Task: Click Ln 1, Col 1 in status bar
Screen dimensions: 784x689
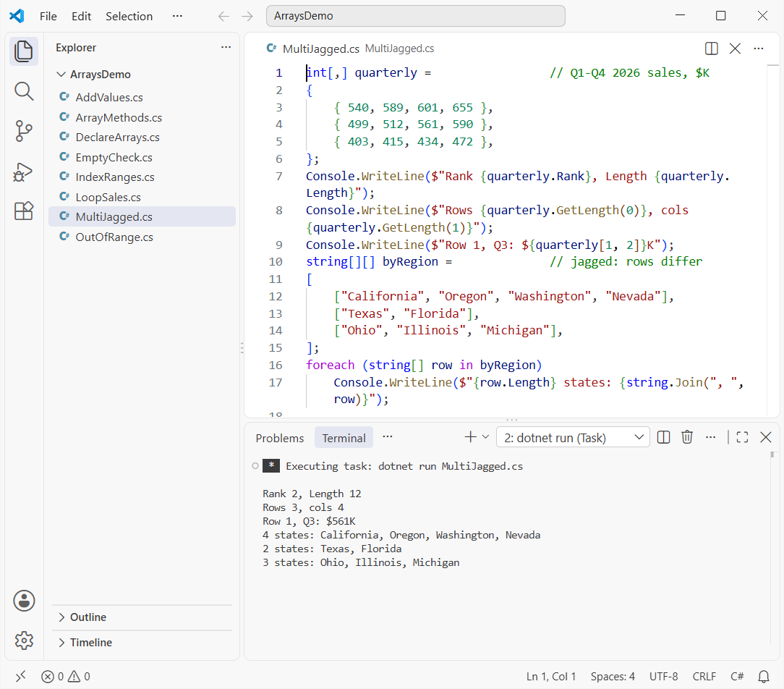Action: coord(551,677)
